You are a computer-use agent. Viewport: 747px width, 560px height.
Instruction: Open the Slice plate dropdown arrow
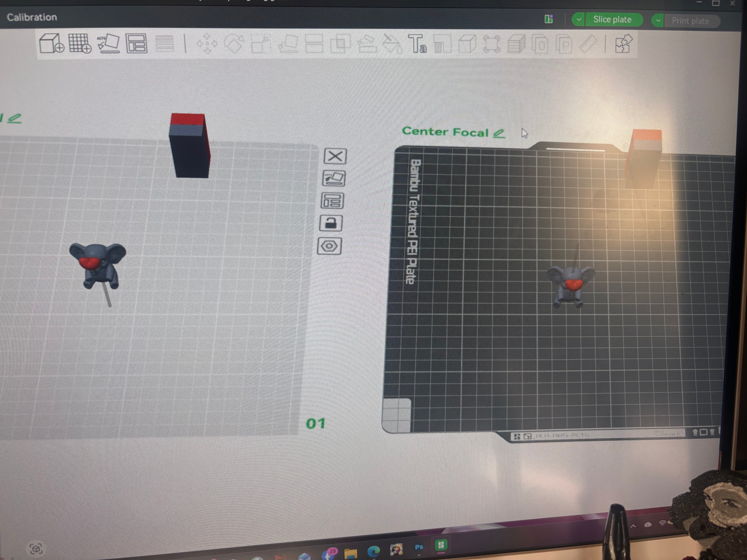pyautogui.click(x=579, y=20)
